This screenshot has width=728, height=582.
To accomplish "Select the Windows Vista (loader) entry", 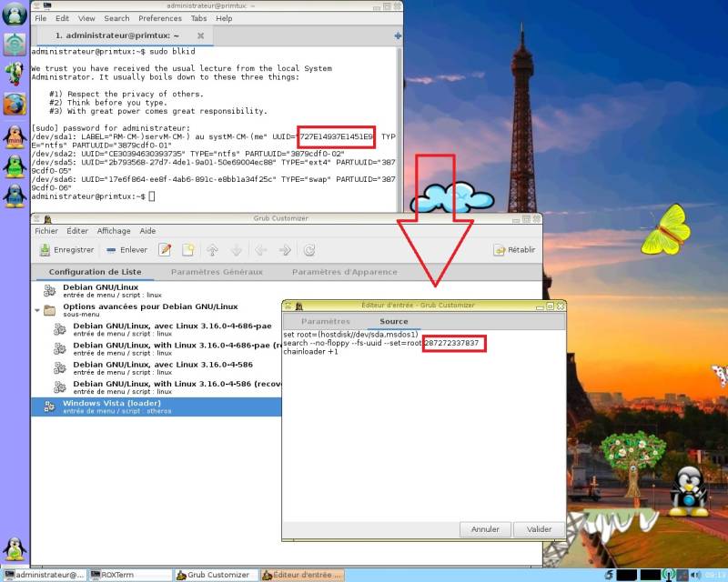I will click(156, 406).
